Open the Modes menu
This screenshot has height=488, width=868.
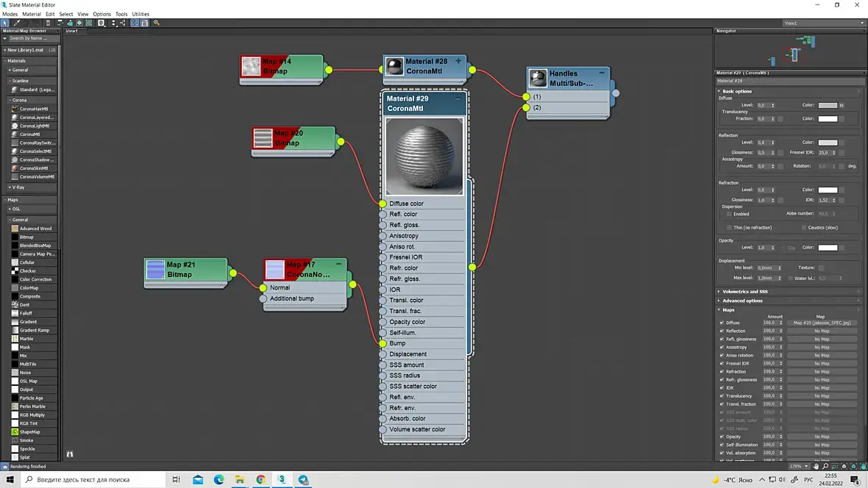coord(10,14)
